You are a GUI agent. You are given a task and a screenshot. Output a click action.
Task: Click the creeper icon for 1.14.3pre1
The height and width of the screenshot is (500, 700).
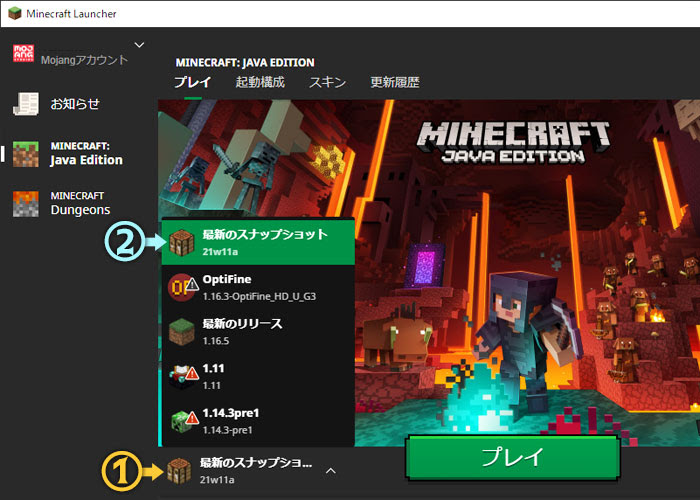[x=184, y=421]
